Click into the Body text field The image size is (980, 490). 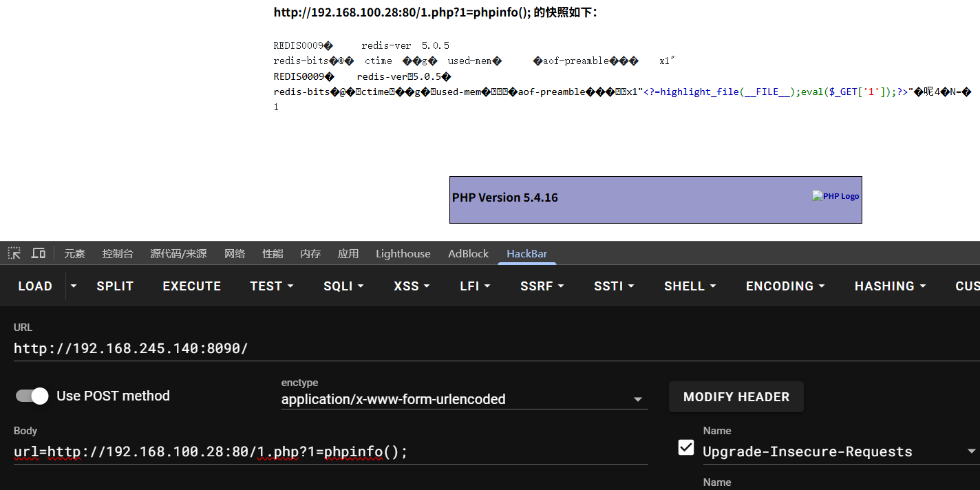point(330,452)
